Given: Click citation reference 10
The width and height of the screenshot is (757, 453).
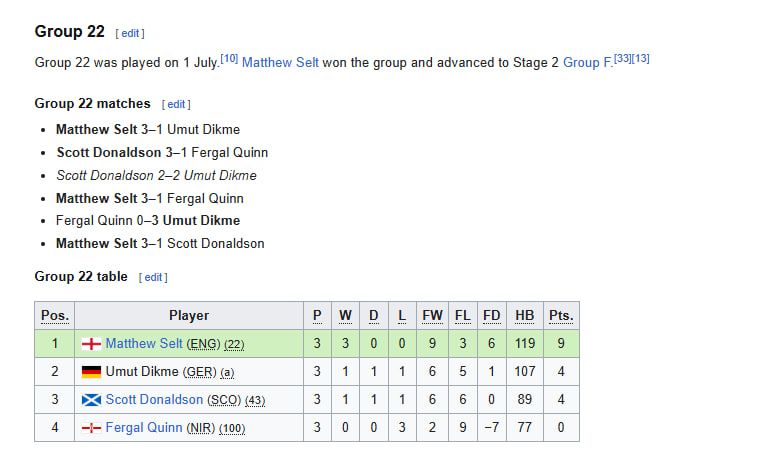Looking at the screenshot, I should click(x=229, y=58).
